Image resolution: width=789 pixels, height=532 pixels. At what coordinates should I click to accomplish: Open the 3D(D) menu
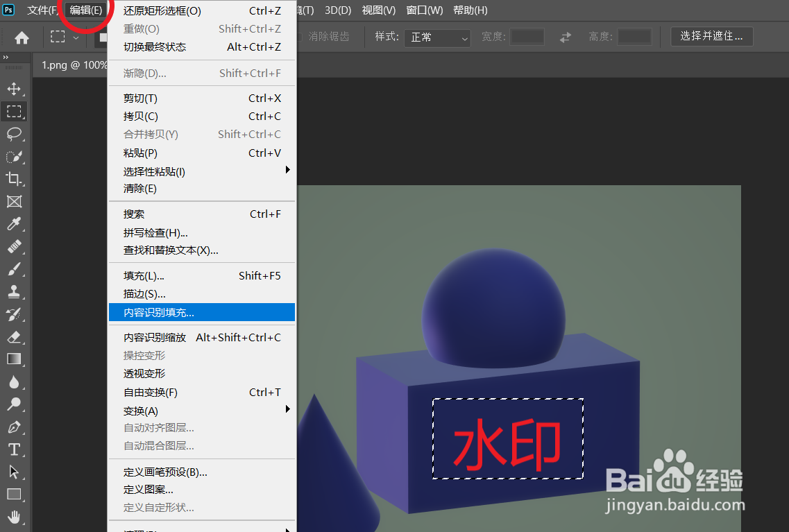tap(338, 10)
